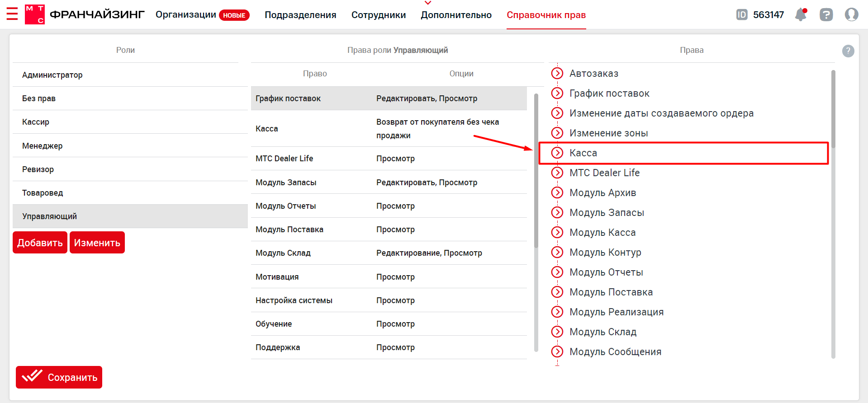The height and width of the screenshot is (403, 868).
Task: Click the ID badge icon
Action: click(742, 15)
